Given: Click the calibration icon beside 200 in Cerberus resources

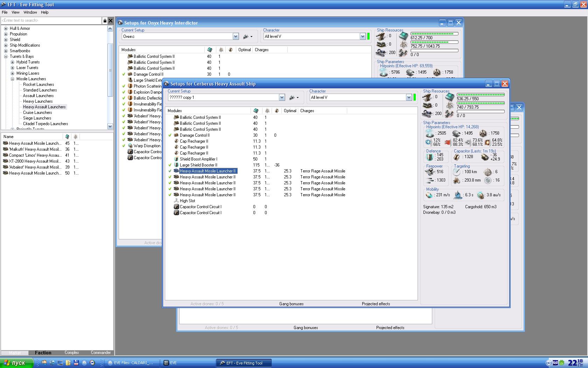Looking at the screenshot, I should (427, 114).
